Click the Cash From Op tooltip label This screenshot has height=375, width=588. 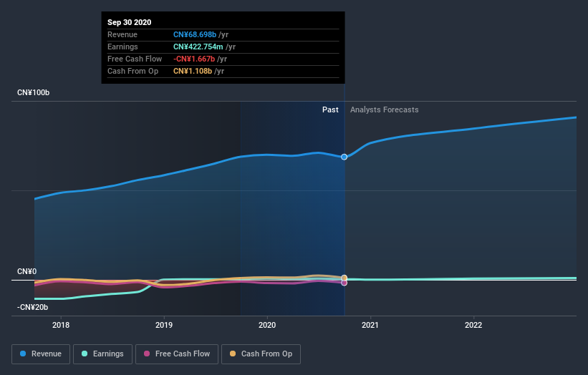click(132, 71)
